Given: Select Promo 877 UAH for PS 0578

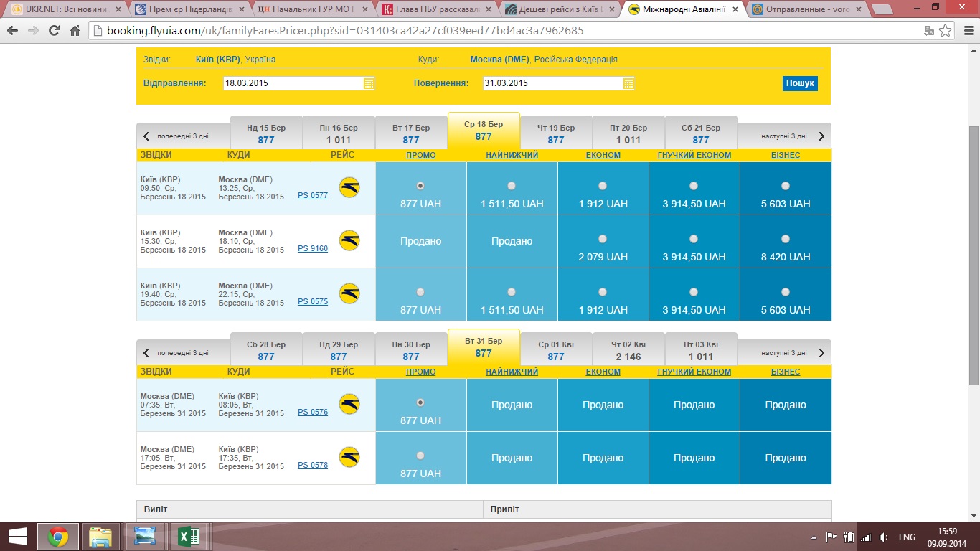Looking at the screenshot, I should pyautogui.click(x=420, y=456).
